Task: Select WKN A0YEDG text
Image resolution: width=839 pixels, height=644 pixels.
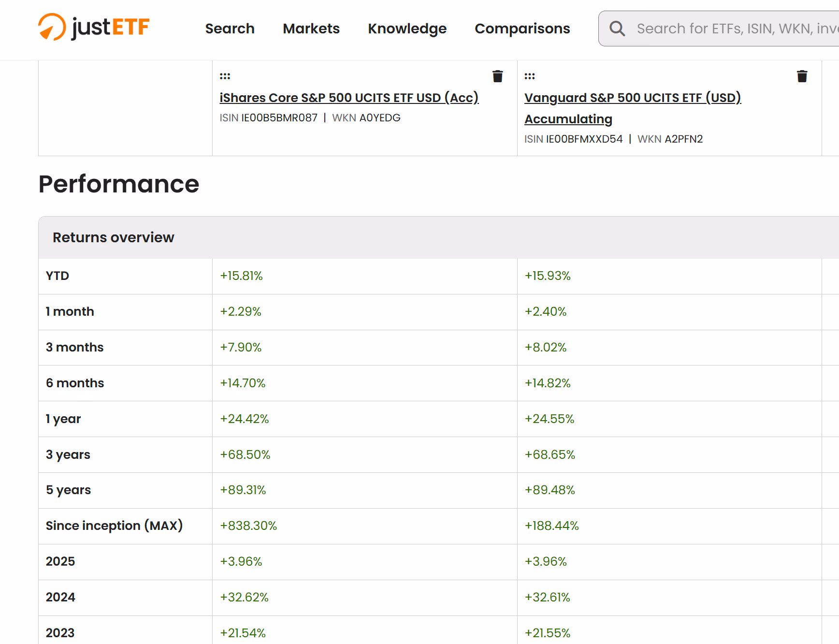Action: pyautogui.click(x=366, y=118)
